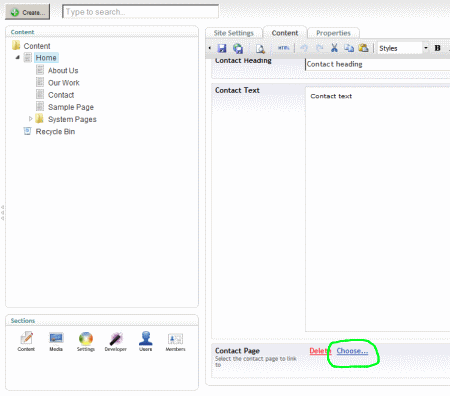This screenshot has height=396, width=450.
Task: Open the Users section icon
Action: 146,341
